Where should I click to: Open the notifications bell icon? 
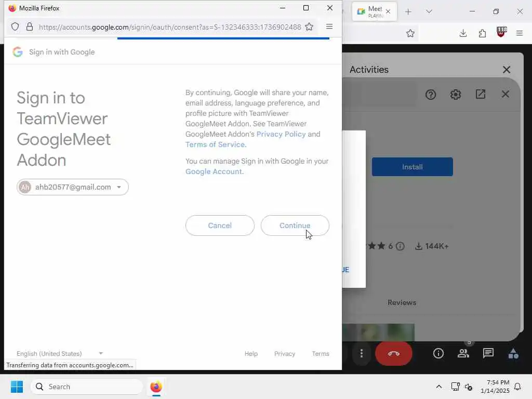[x=517, y=387]
